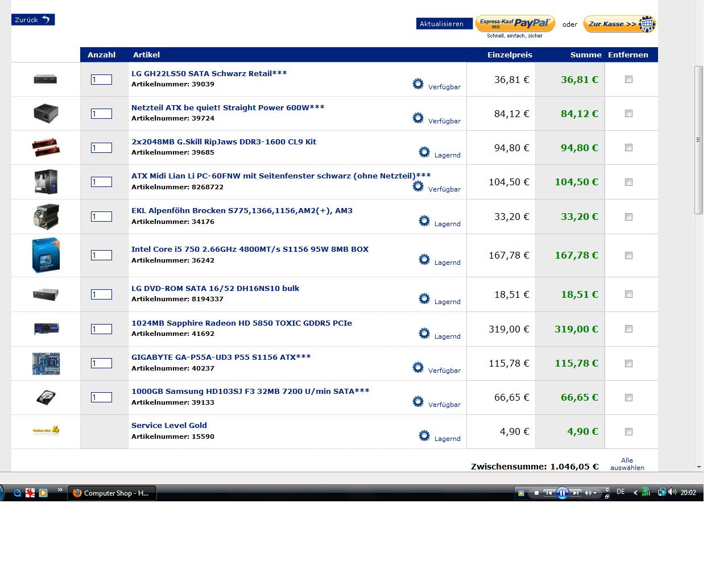Check Entfernen box for Alpenföhn Brocken
728x582 pixels.
628,217
